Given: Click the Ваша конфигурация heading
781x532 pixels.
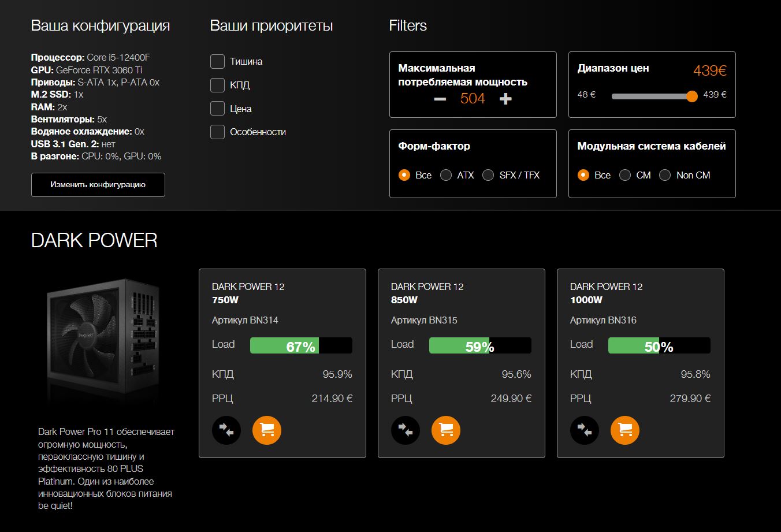Looking at the screenshot, I should (101, 26).
